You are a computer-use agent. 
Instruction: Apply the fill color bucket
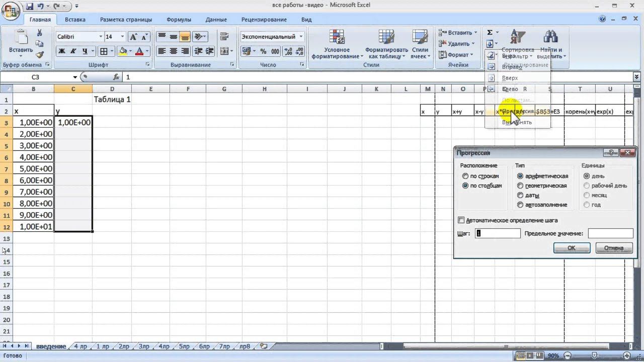pos(123,51)
